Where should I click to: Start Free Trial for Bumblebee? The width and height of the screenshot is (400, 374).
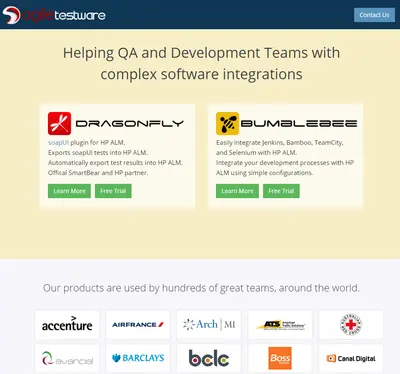[x=281, y=191]
